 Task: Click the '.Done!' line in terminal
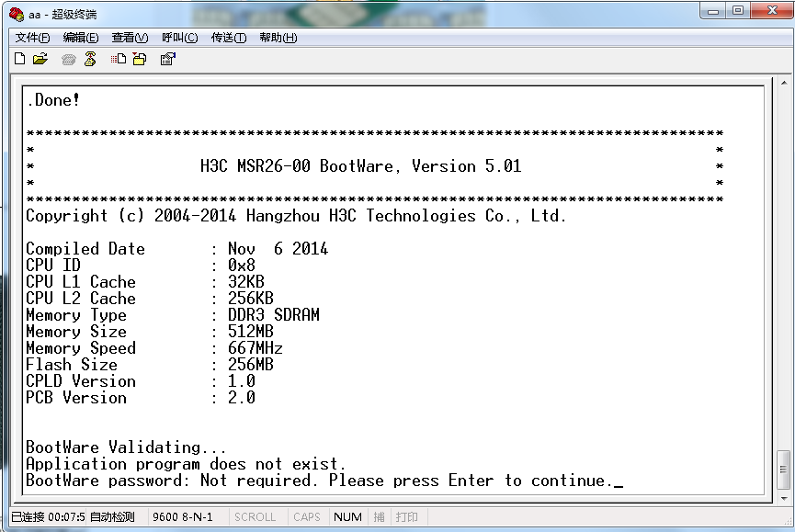click(52, 100)
